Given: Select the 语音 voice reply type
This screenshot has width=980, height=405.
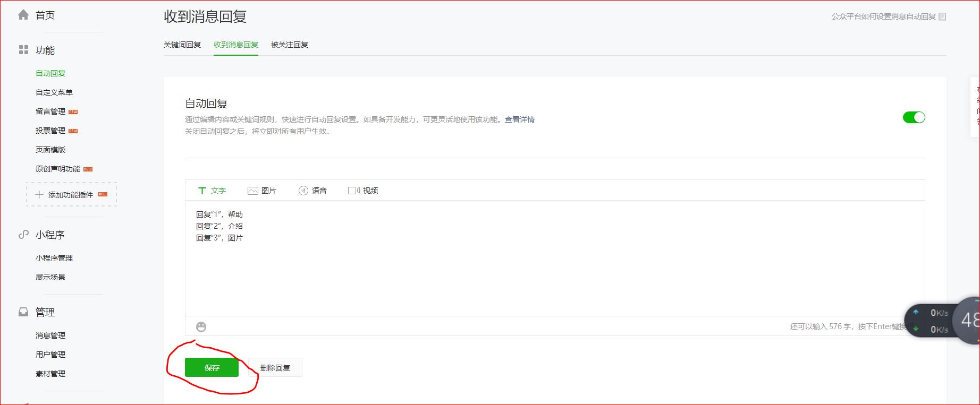Looking at the screenshot, I should pos(312,191).
